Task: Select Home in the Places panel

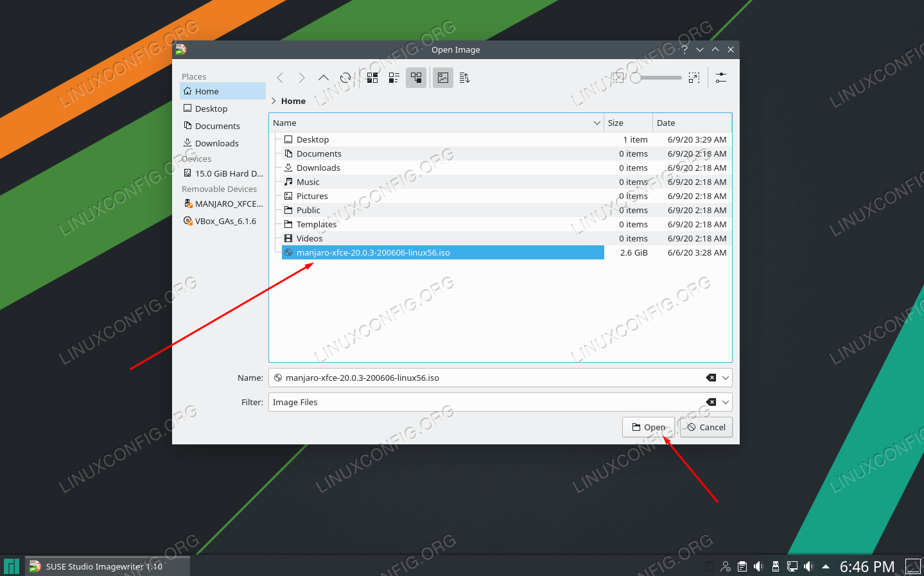Action: [x=223, y=91]
